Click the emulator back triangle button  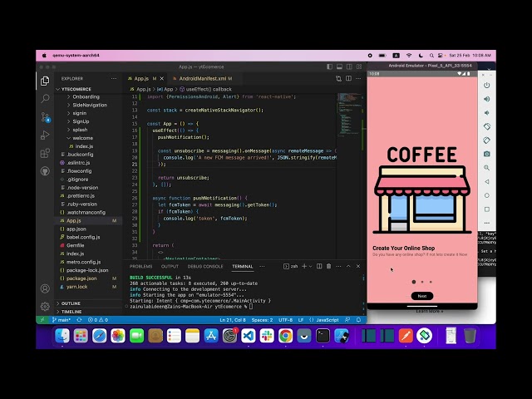487,182
